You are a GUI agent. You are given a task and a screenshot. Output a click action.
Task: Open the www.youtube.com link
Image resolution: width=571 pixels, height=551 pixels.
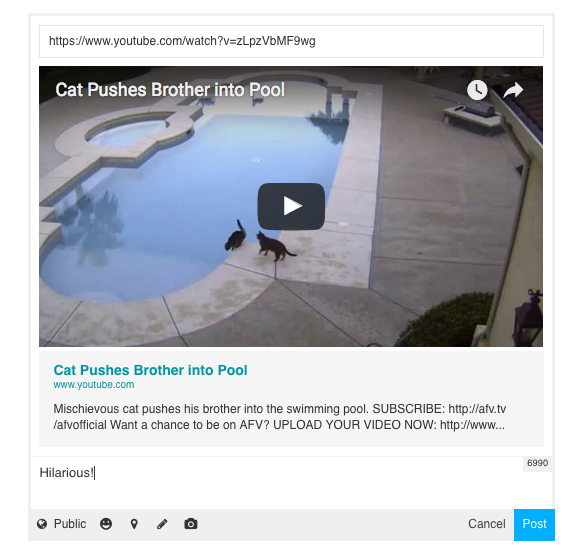(94, 385)
